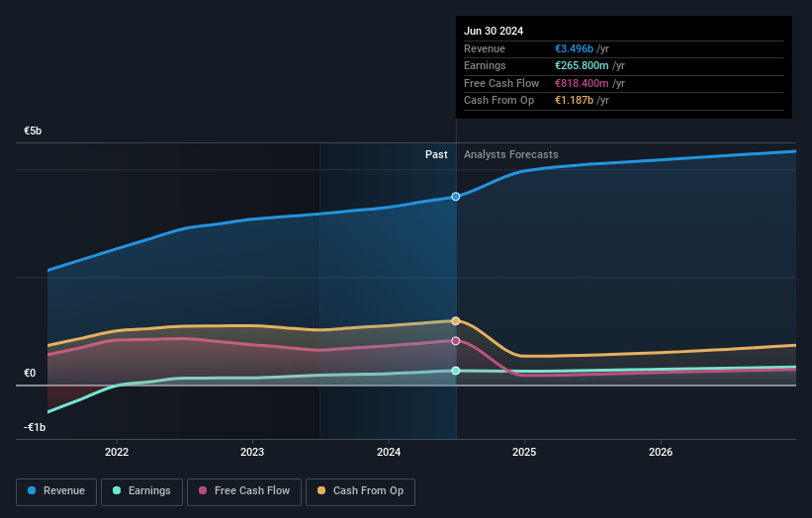Toggle the Cash From Op legend button
The width and height of the screenshot is (812, 518).
tap(360, 491)
